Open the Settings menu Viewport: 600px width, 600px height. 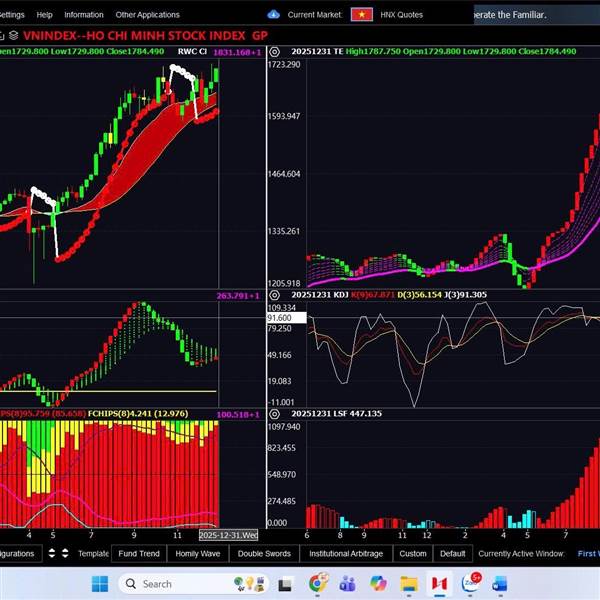(12, 15)
